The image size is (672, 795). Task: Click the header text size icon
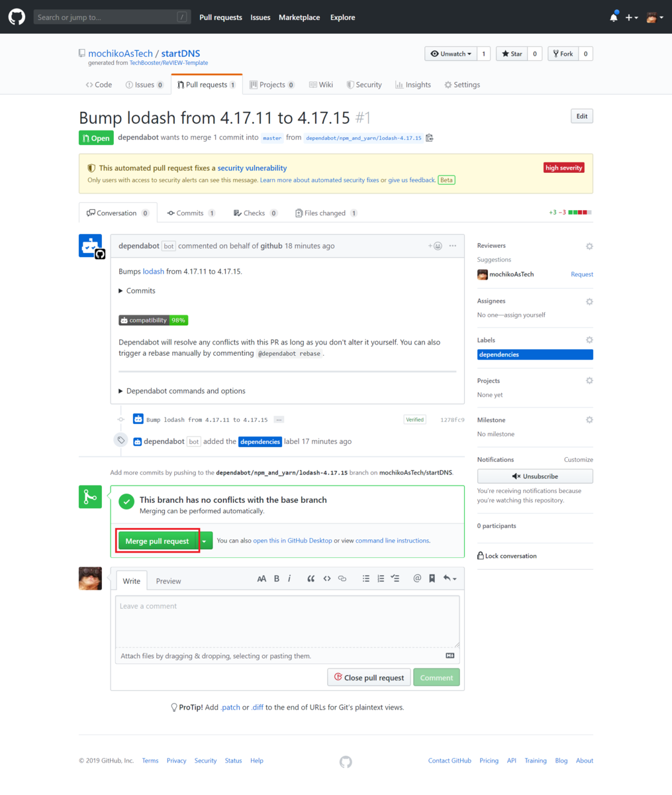[x=262, y=578]
